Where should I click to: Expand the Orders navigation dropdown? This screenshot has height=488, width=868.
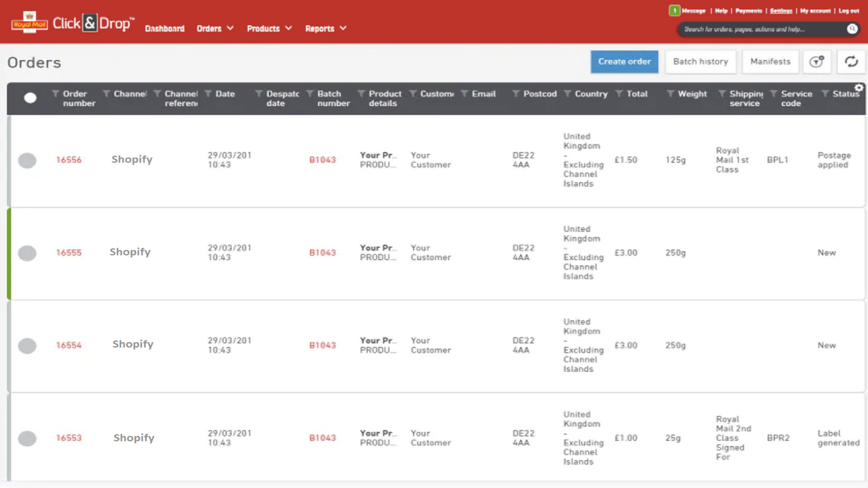[215, 28]
